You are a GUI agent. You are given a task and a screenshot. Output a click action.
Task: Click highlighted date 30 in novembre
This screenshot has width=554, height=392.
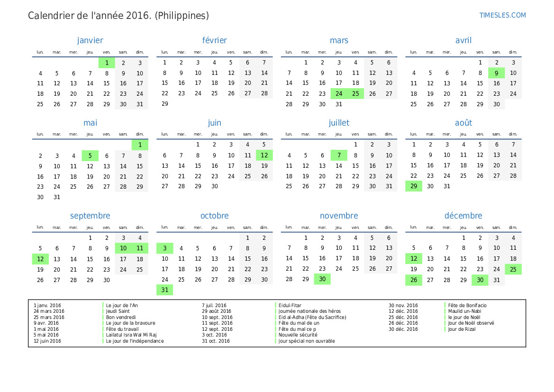pos(322,280)
